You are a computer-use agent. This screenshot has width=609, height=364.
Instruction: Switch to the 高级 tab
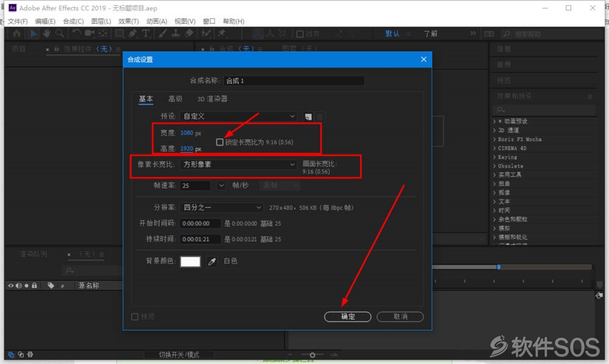[175, 99]
